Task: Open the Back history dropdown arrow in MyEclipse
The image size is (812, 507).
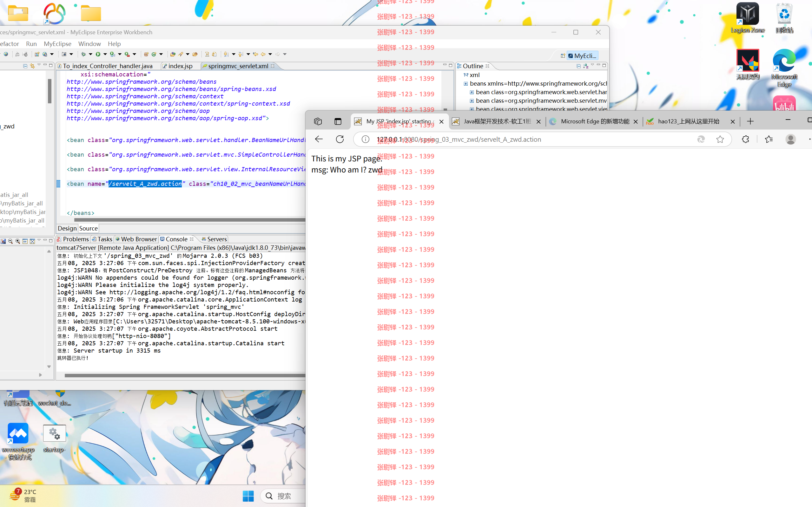Action: coord(270,54)
